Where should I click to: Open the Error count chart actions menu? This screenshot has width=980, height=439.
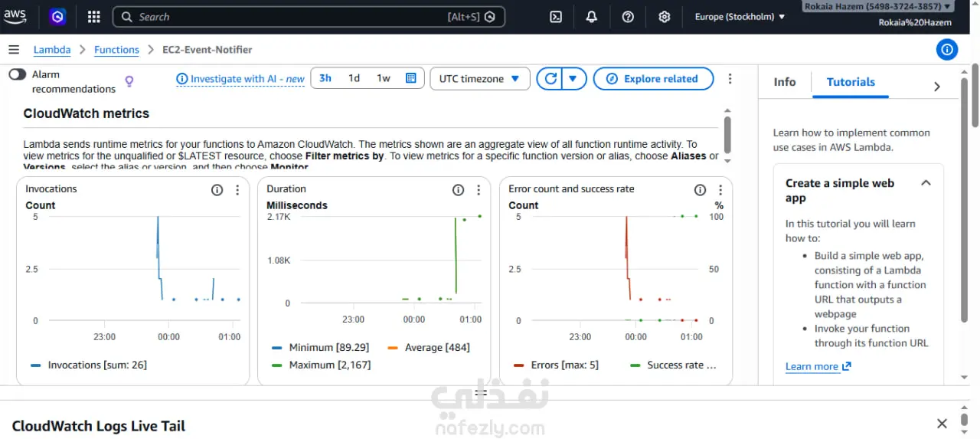point(720,190)
